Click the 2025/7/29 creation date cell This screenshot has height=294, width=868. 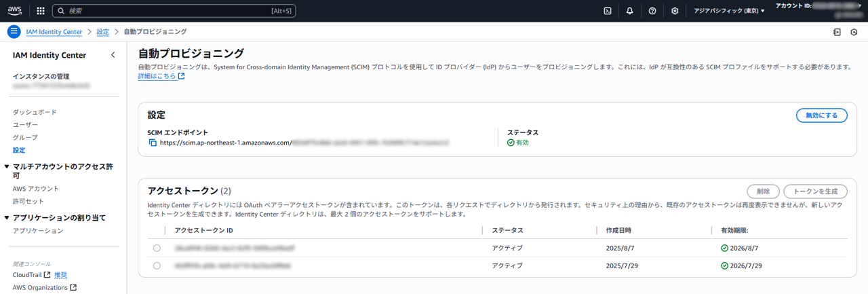622,265
